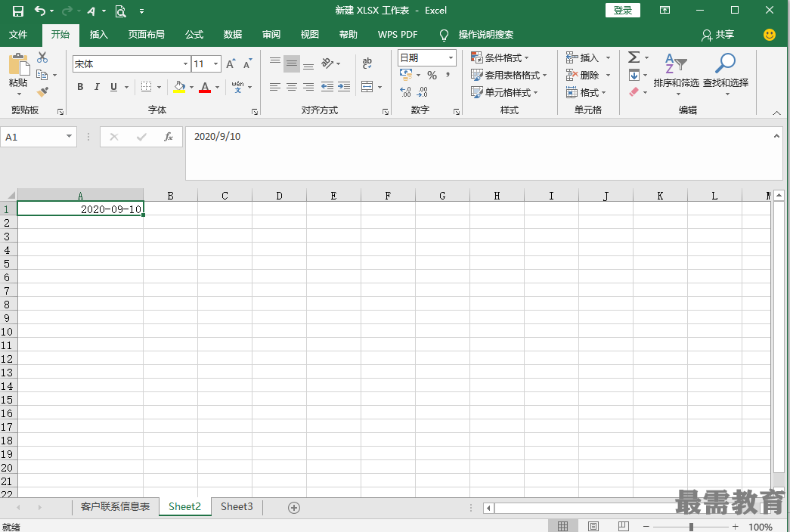
Task: Switch to the 插入 ribbon tab
Action: pyautogui.click(x=99, y=34)
